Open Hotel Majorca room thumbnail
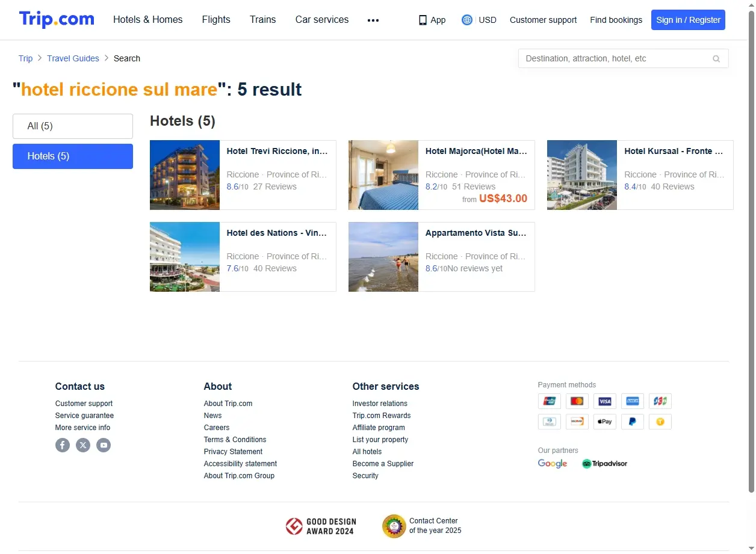 (383, 175)
